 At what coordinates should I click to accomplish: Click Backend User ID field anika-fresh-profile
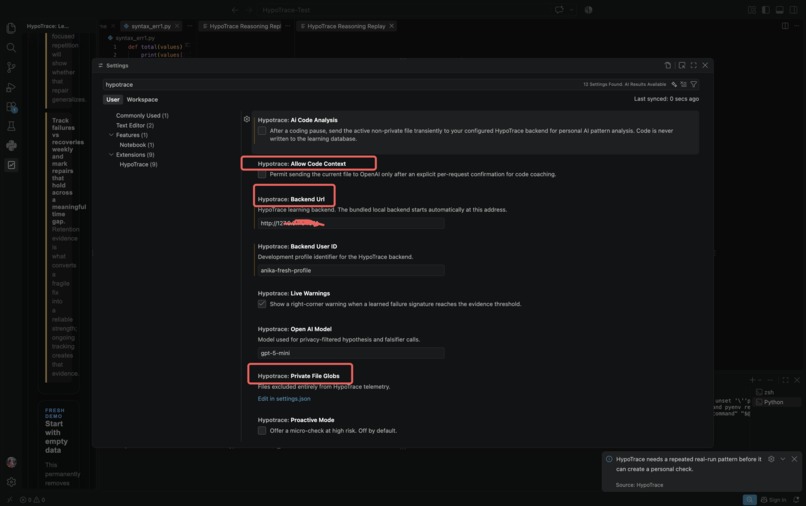(x=351, y=270)
